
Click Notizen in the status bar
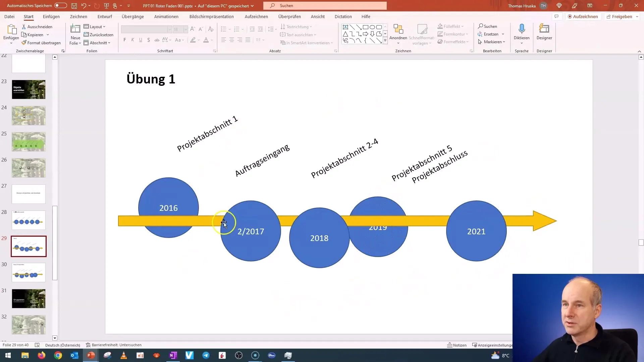click(457, 345)
